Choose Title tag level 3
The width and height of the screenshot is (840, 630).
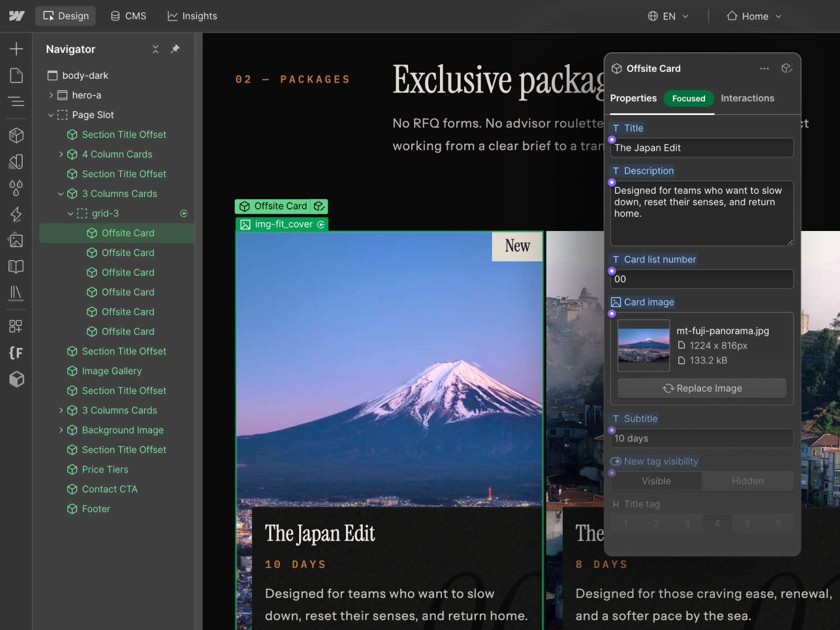point(687,523)
